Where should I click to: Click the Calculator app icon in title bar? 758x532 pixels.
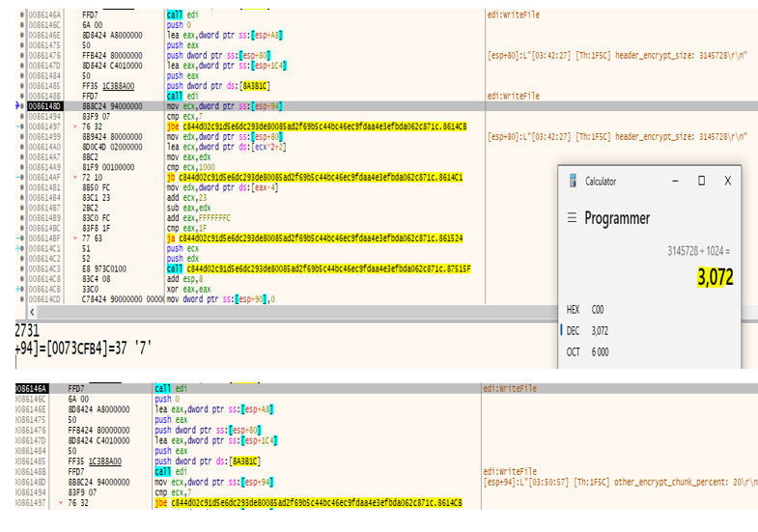coord(572,181)
